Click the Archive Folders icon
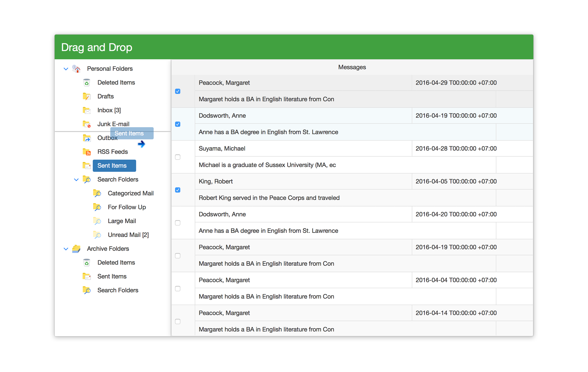Screen dimensions: 588x372 click(76, 249)
